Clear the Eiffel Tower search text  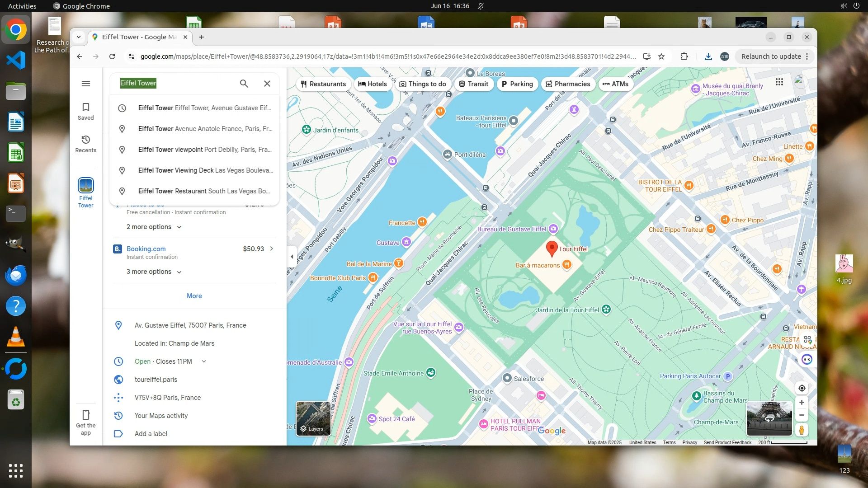tap(267, 84)
